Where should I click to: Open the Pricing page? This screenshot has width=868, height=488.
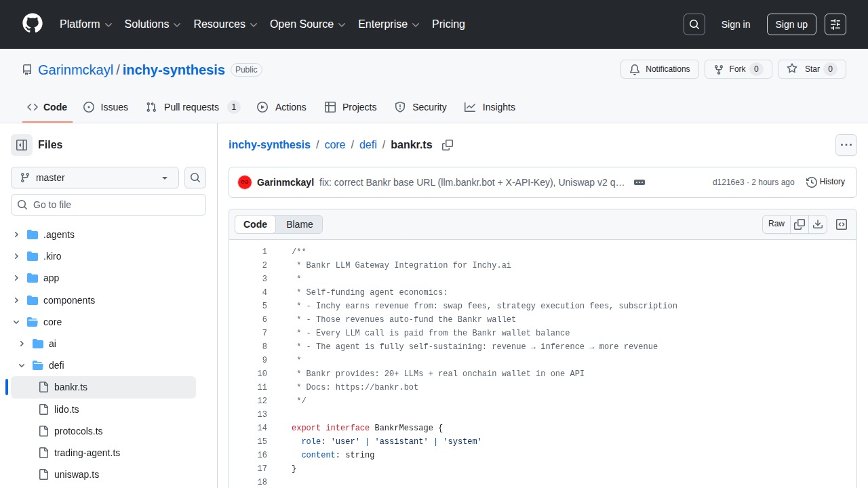coord(448,24)
